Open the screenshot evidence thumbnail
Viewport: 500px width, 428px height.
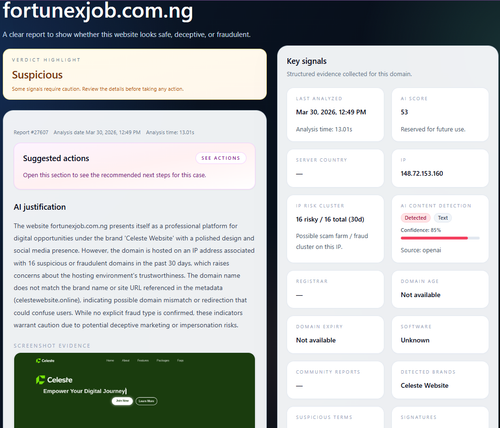(x=134, y=390)
